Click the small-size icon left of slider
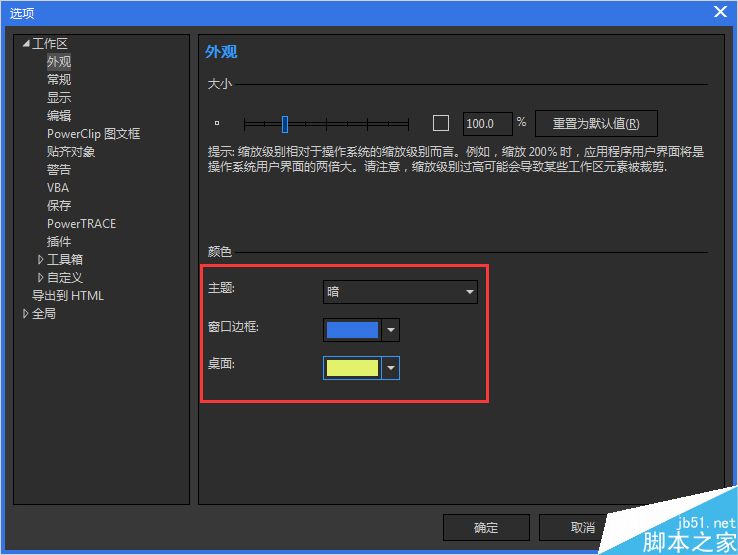738x555 pixels. [x=217, y=123]
